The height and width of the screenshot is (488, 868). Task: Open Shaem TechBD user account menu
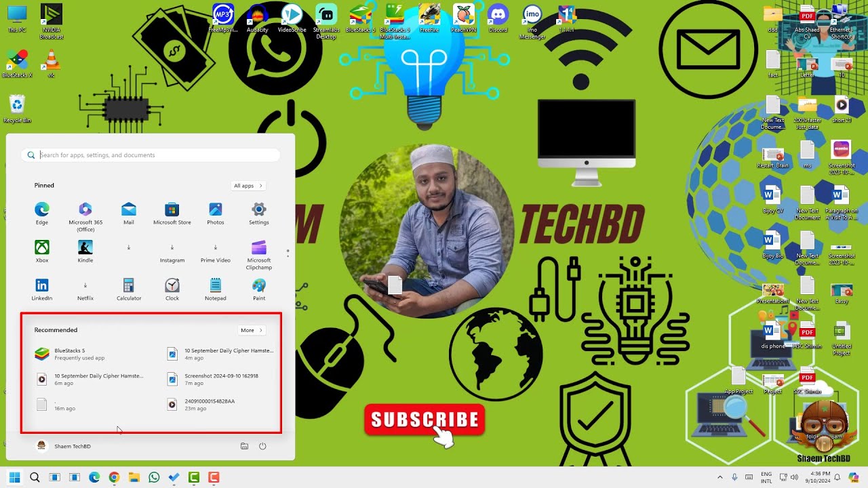pos(64,446)
